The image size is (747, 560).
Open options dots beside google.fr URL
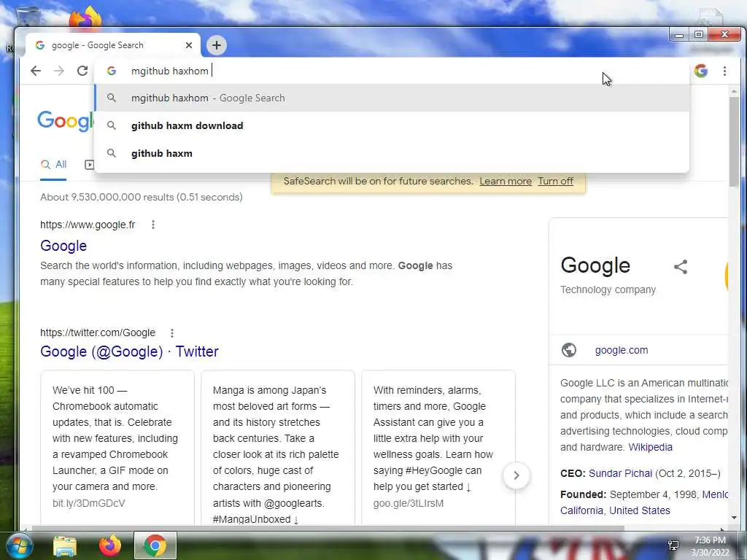[x=153, y=225]
